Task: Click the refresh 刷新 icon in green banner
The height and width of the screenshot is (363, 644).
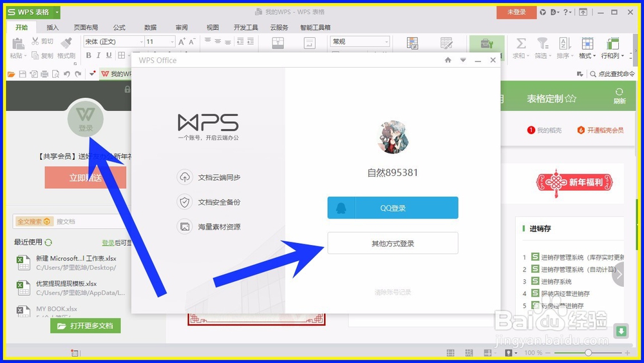Action: coord(620,96)
